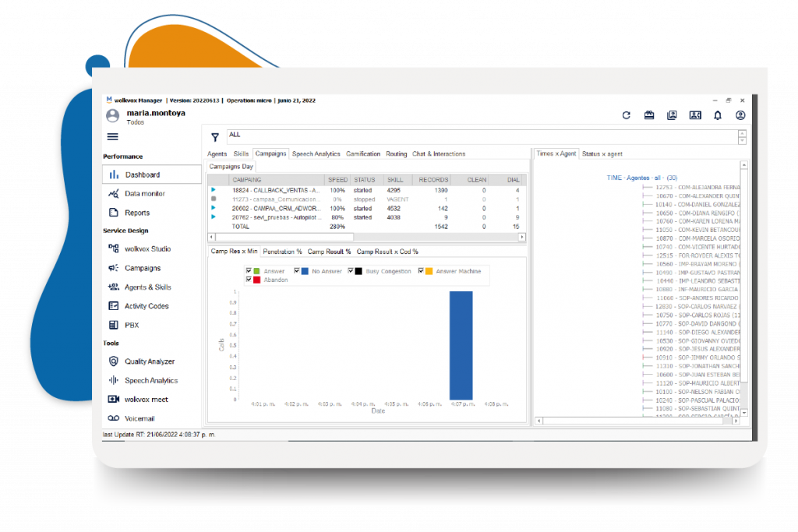Image resolution: width=798 pixels, height=532 pixels.
Task: Click the photo gallery icon in the header
Action: 672,115
